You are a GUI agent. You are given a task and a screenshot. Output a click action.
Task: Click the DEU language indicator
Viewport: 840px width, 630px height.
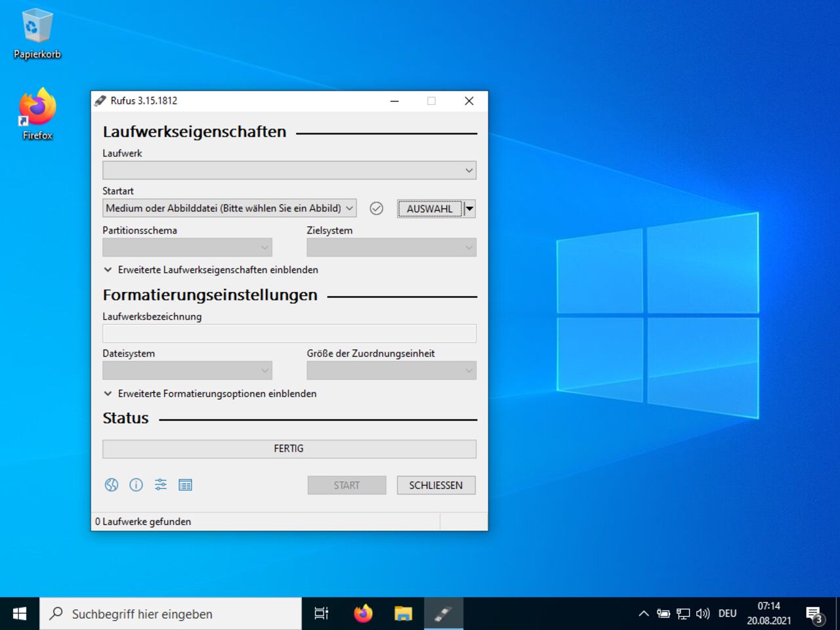(727, 614)
